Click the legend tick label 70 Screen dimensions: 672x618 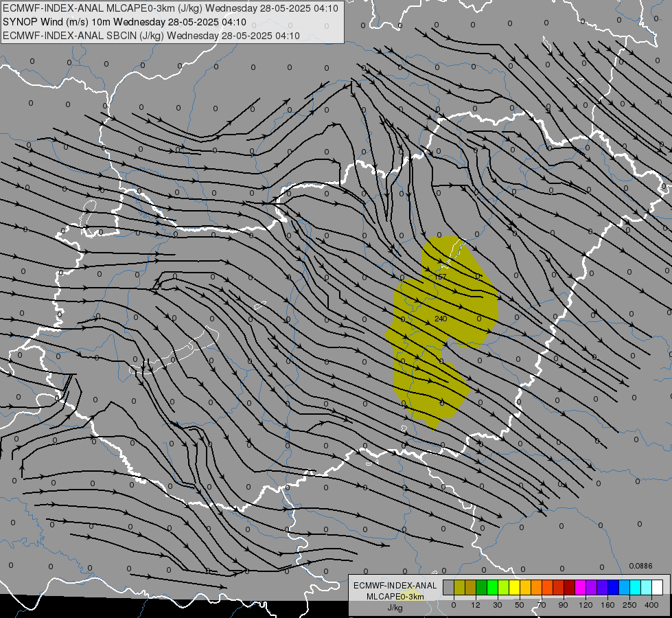click(x=542, y=605)
